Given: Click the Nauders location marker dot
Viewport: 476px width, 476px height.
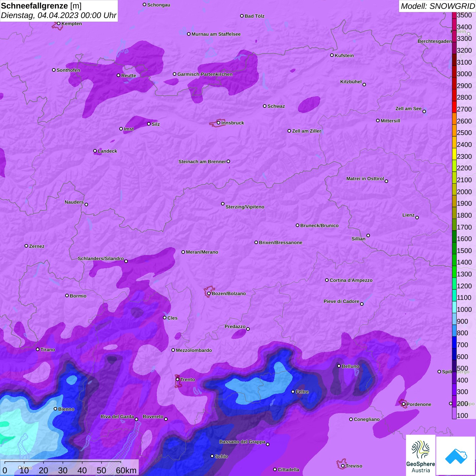Looking at the screenshot, I should pyautogui.click(x=86, y=205).
